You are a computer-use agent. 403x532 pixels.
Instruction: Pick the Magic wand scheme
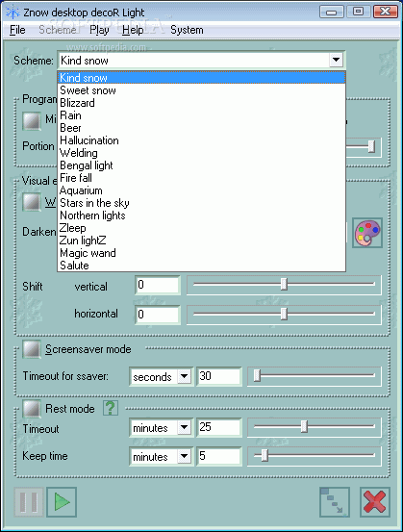tap(202, 253)
